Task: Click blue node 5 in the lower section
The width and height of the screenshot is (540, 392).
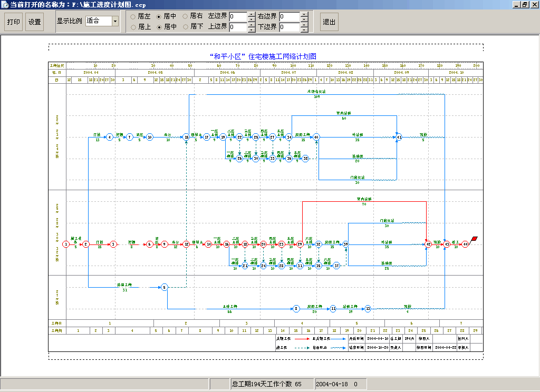Action: [x=165, y=287]
